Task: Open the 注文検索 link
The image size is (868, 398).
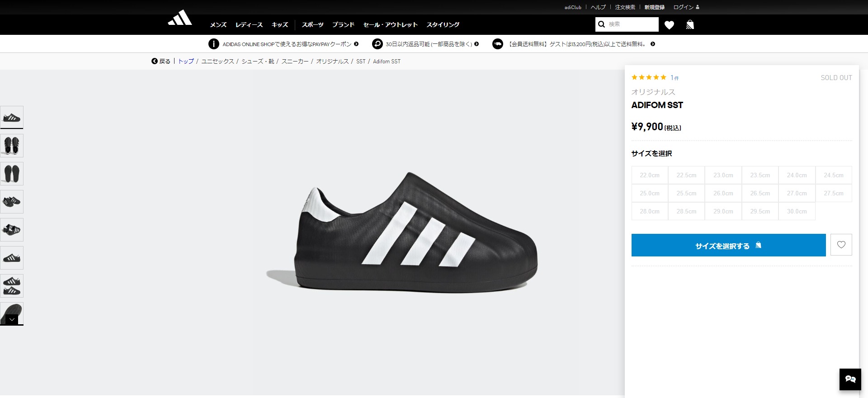Action: click(625, 7)
